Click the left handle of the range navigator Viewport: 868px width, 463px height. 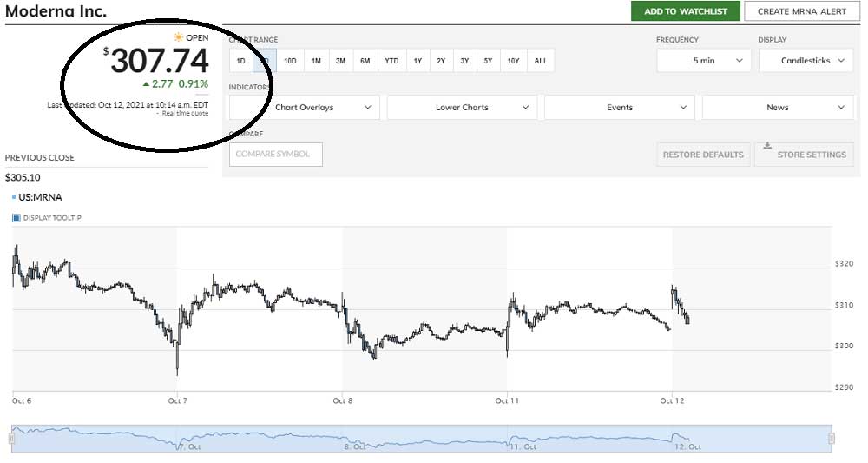tap(11, 440)
